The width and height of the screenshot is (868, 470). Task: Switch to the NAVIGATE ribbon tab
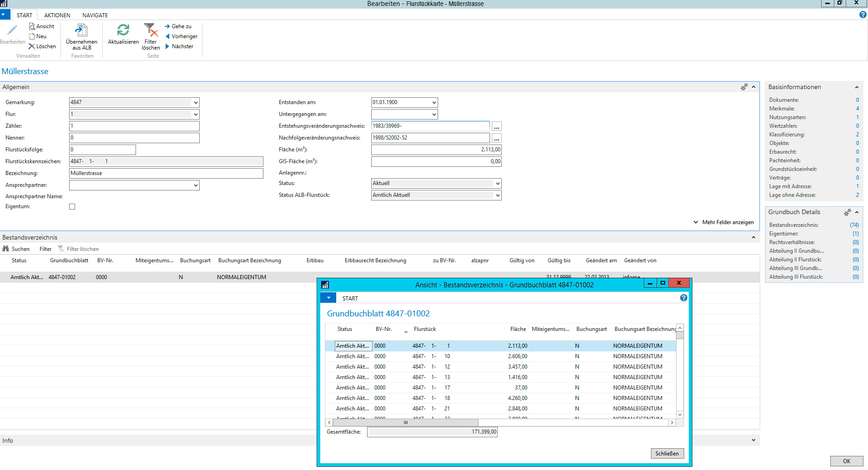[x=95, y=15]
